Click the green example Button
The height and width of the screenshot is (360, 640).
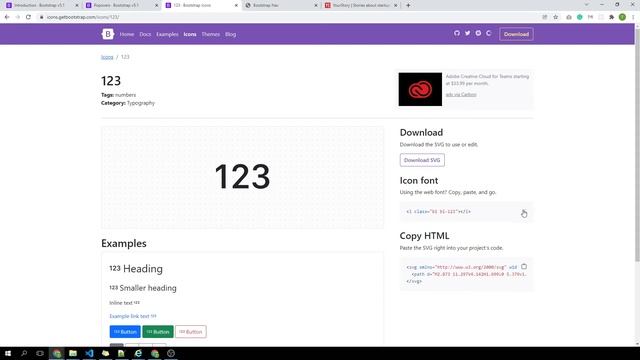coord(158,331)
